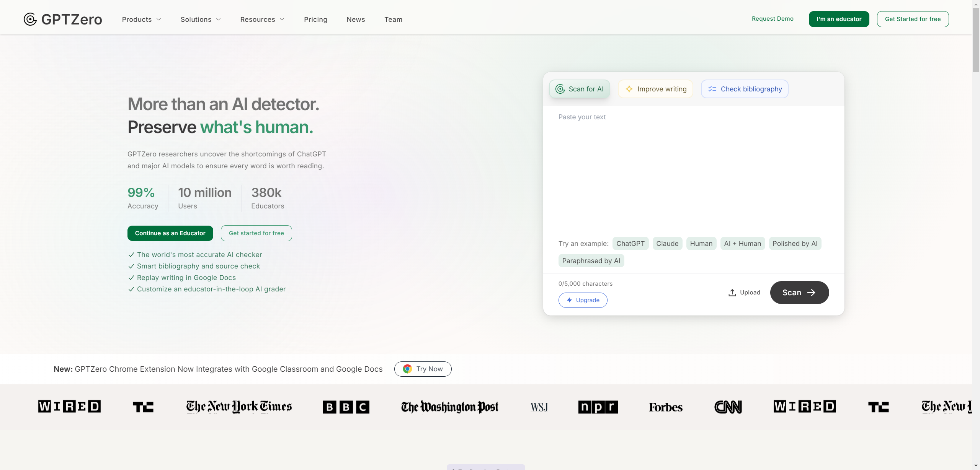Click the GPTZero spiral logo icon
This screenshot has width=980, height=470.
[x=30, y=19]
